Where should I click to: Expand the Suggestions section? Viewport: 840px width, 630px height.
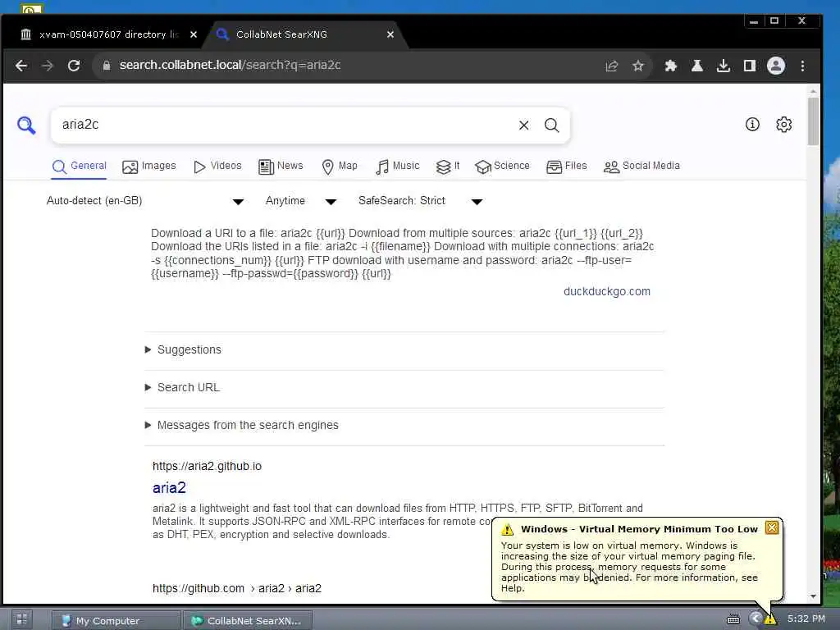pos(184,349)
